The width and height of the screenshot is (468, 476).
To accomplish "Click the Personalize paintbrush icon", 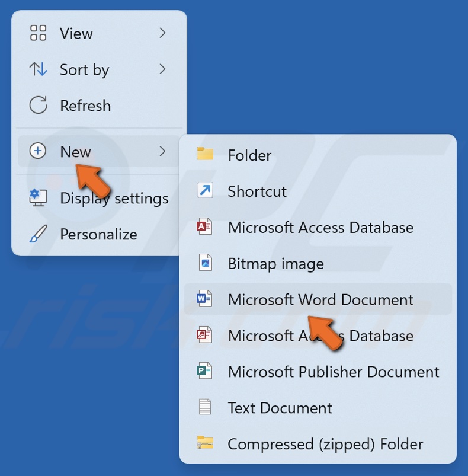I will pos(39,234).
